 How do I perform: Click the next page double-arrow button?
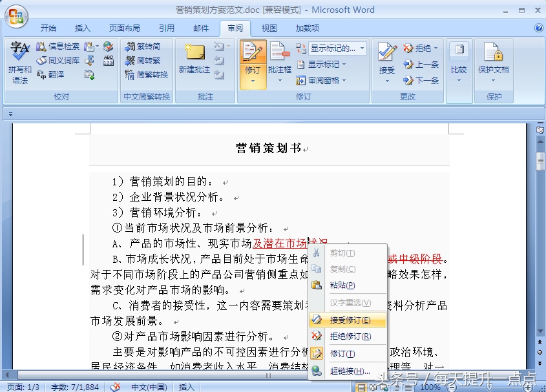[x=540, y=363]
